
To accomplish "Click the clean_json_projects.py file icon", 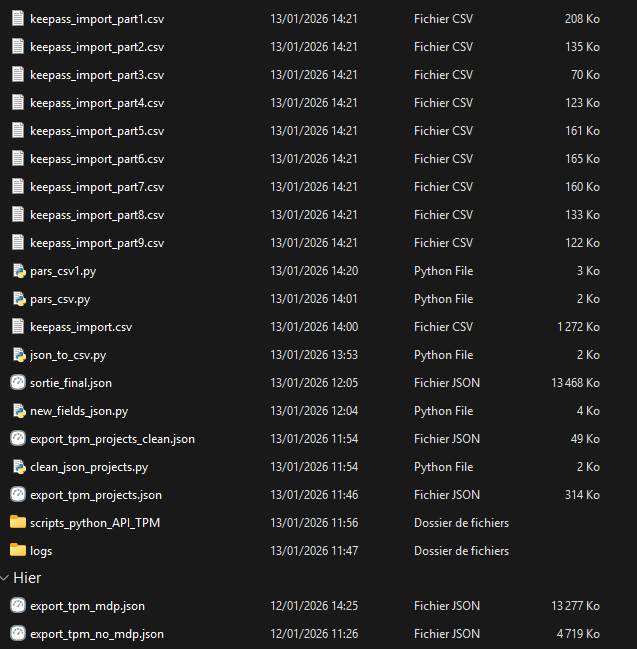I will (x=17, y=466).
